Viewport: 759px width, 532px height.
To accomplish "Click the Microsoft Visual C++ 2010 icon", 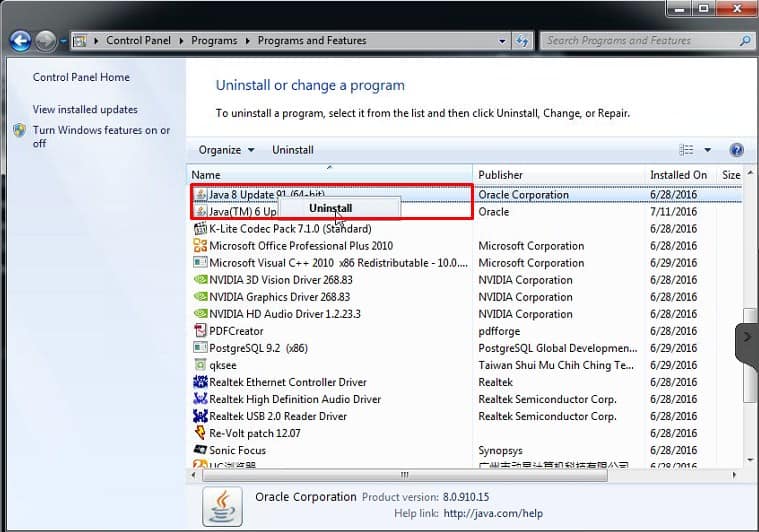I will (x=200, y=262).
